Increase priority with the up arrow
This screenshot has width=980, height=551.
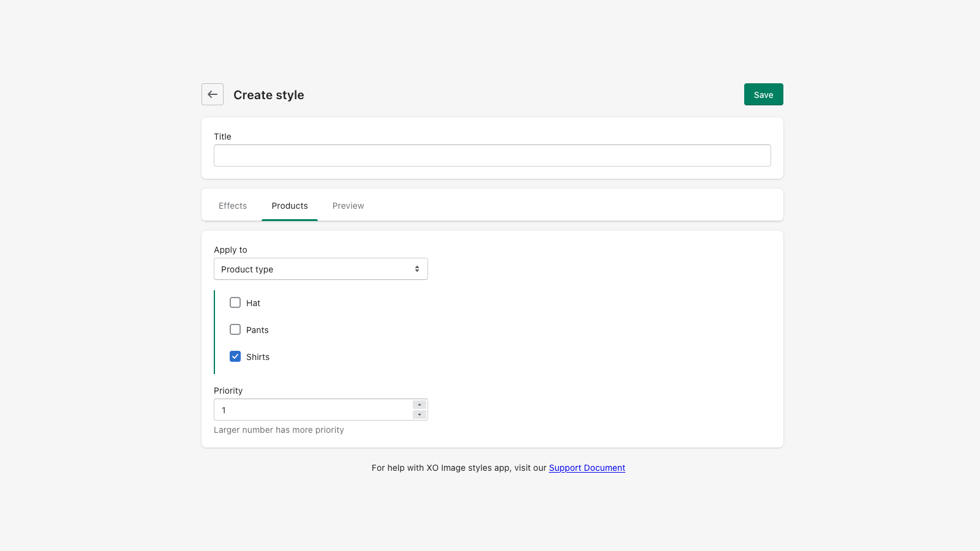tap(420, 405)
